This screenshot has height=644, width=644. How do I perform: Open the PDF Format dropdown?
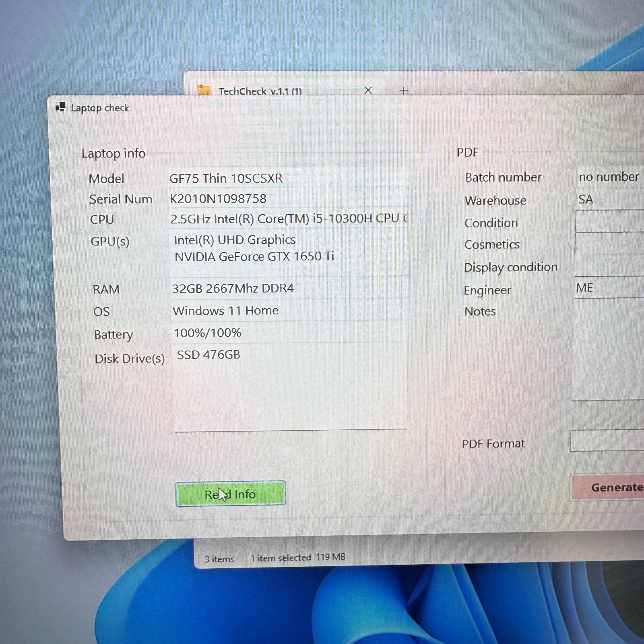click(607, 441)
